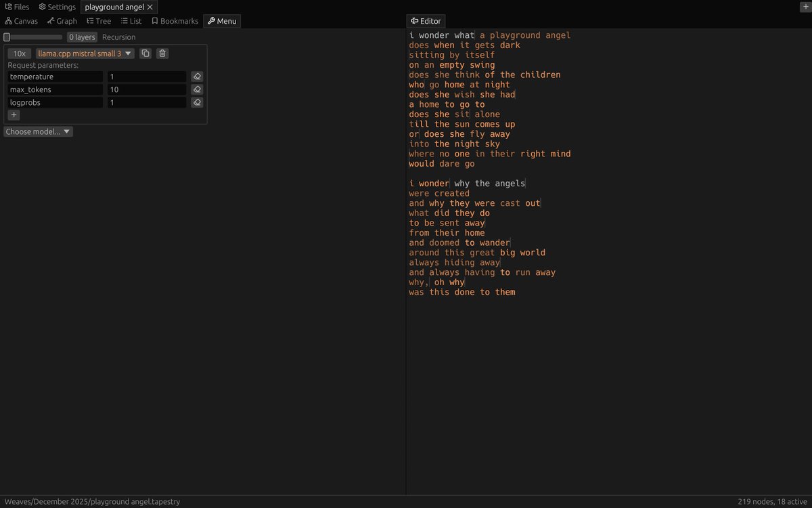Click the Recursion label
Screen dimensions: 812x508
(119, 37)
